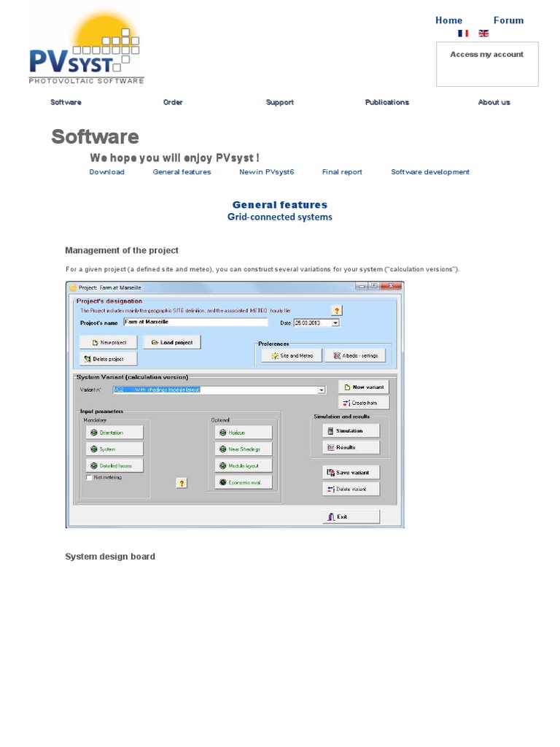Go to New in PVsyst6 tab

(x=267, y=172)
